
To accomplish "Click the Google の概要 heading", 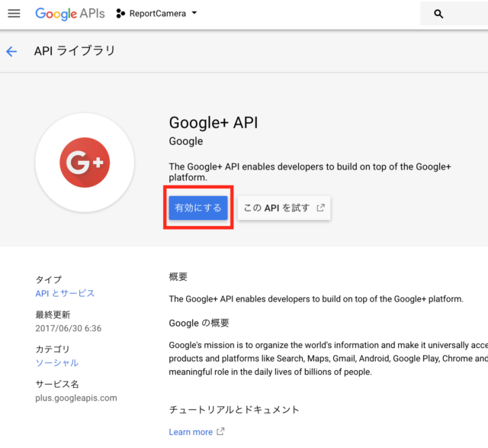I will coord(199,323).
